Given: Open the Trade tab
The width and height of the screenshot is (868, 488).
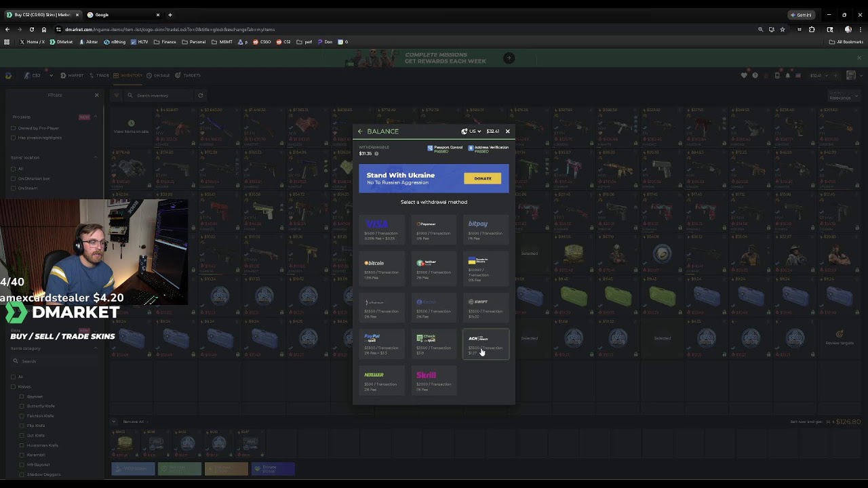Looking at the screenshot, I should tap(99, 75).
